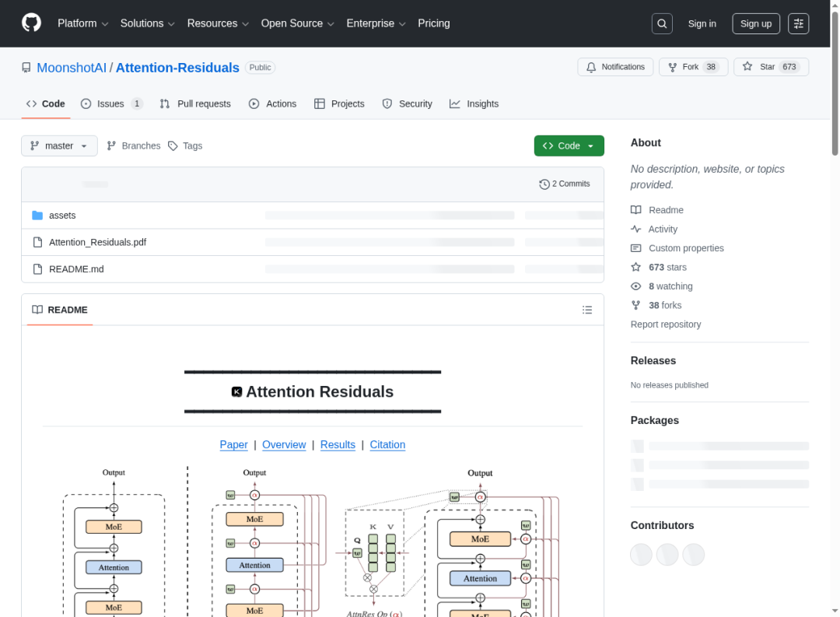Open the master branch selector
This screenshot has width=840, height=617.
pos(59,145)
